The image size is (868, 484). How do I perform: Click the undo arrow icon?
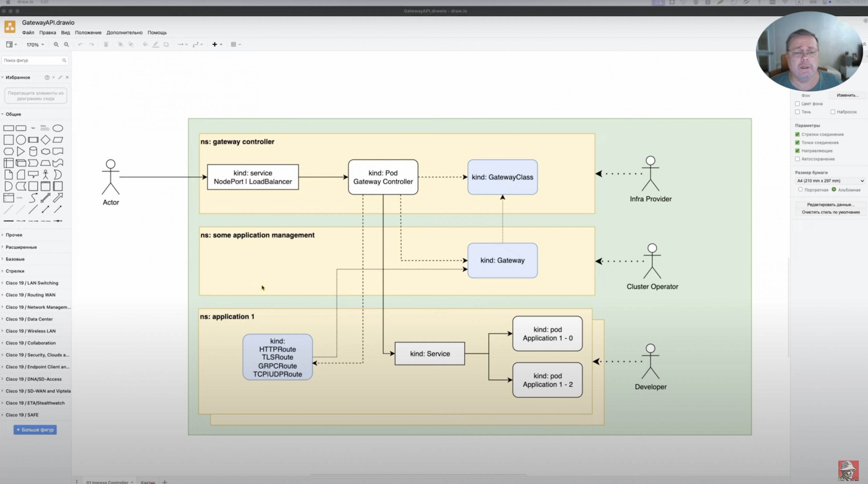click(81, 44)
